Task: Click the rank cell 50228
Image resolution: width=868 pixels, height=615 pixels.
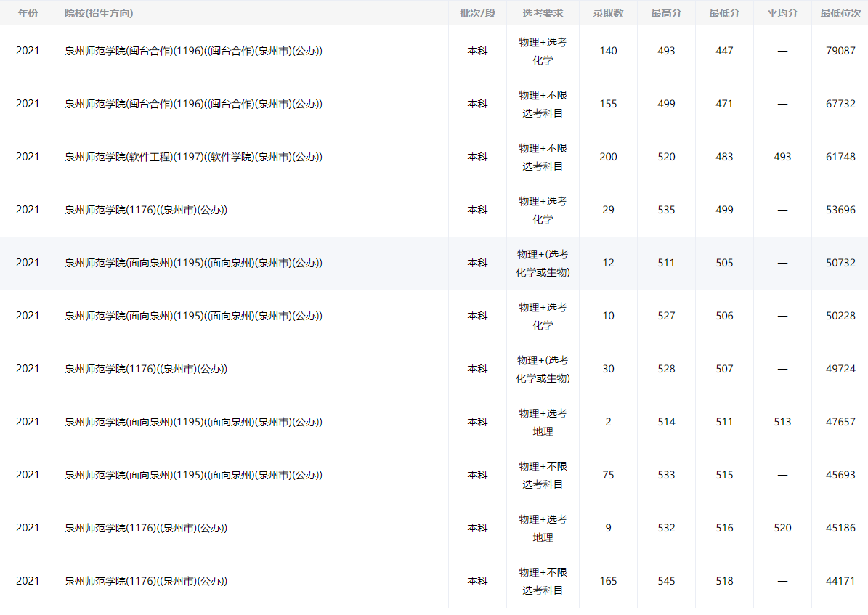Action: point(840,316)
